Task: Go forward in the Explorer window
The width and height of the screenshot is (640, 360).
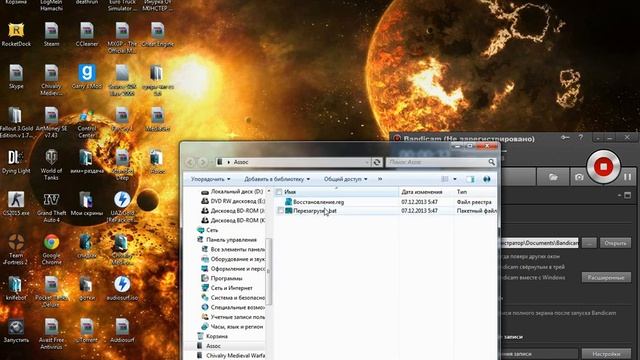Action: tap(202, 162)
